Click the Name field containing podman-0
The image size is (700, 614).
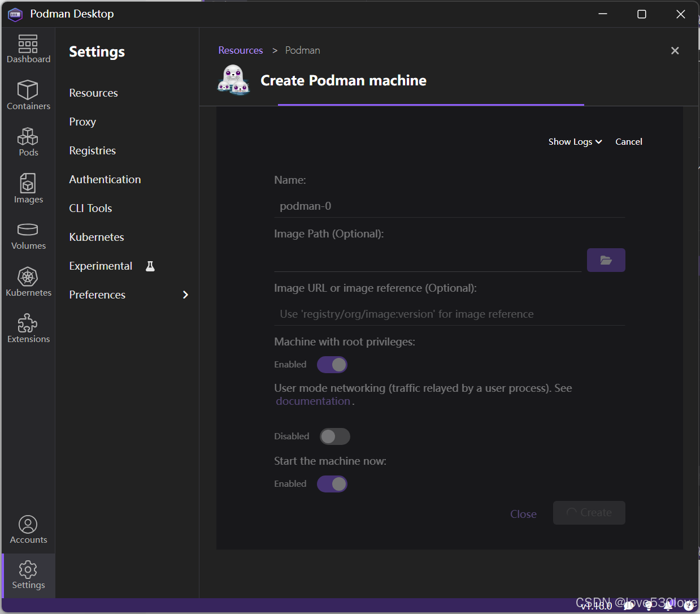pyautogui.click(x=450, y=206)
